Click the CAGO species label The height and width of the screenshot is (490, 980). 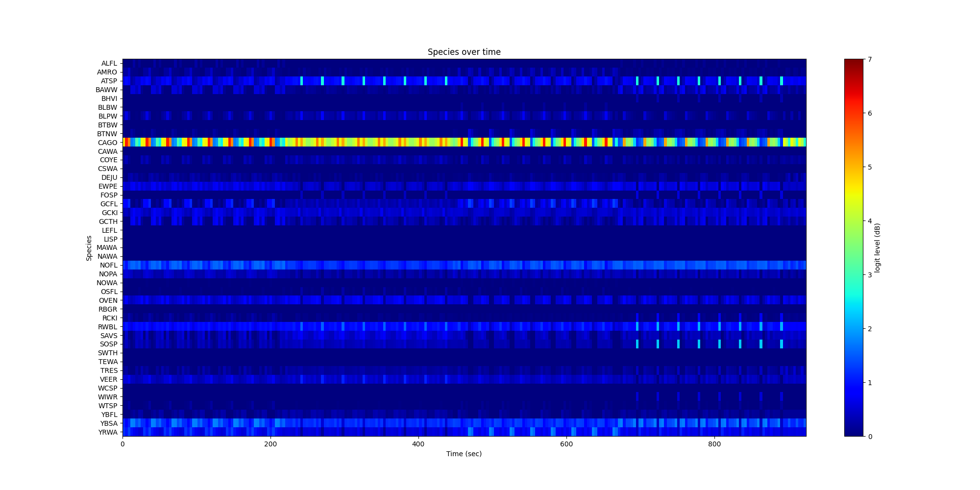[x=108, y=143]
